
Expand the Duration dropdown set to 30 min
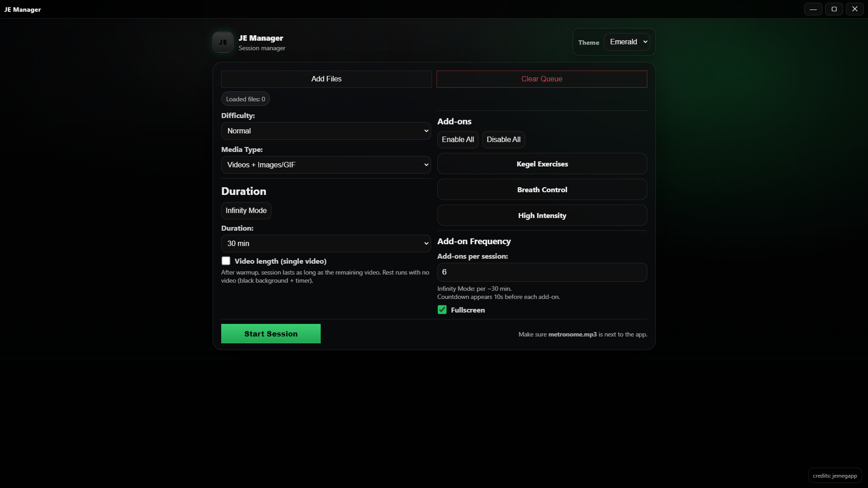click(x=326, y=244)
